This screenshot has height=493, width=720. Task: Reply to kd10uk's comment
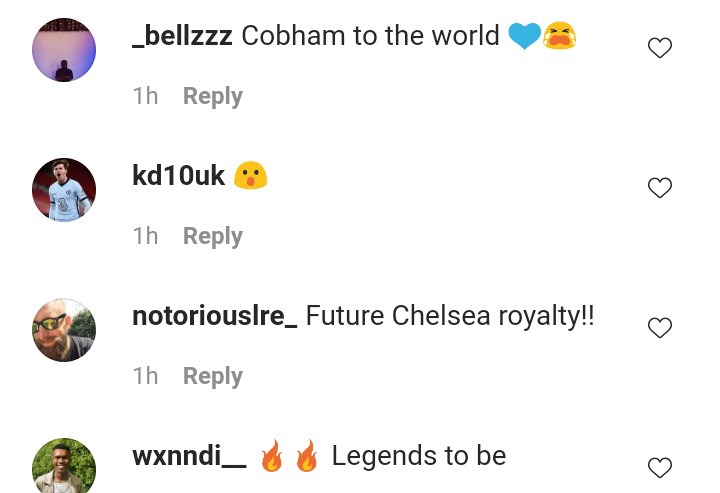(x=213, y=236)
